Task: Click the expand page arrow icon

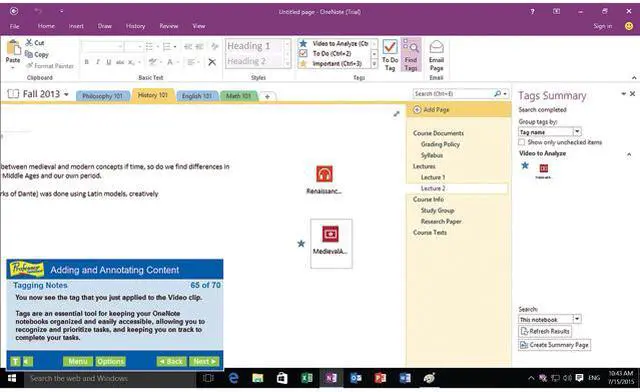Action: 396,114
